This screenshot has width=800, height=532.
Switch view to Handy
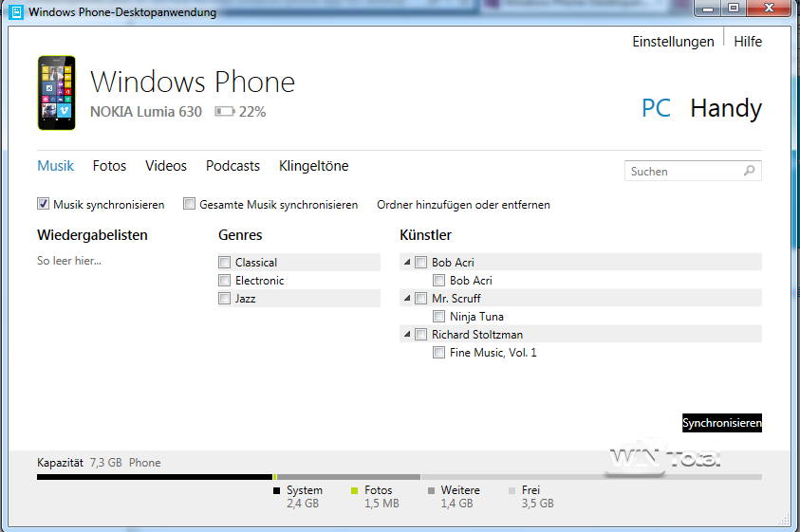pyautogui.click(x=726, y=108)
